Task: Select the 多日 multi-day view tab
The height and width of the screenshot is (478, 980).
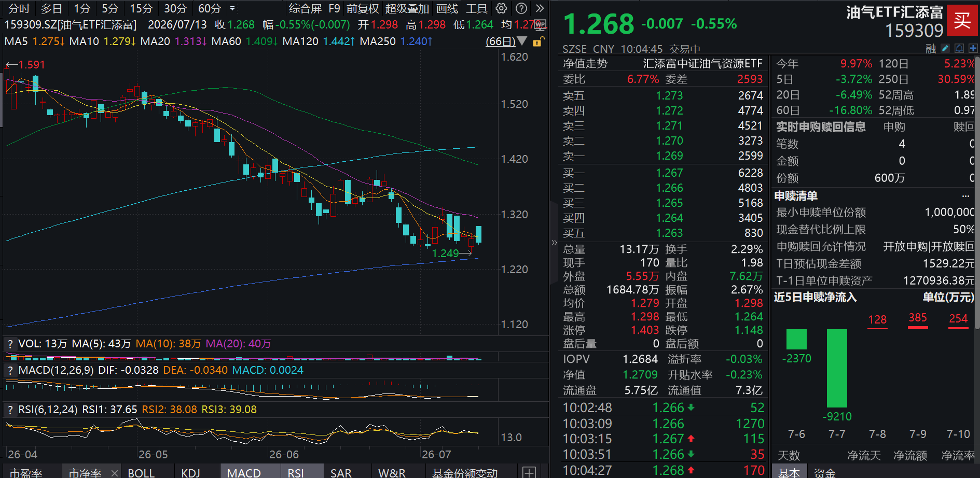Action: point(51,9)
